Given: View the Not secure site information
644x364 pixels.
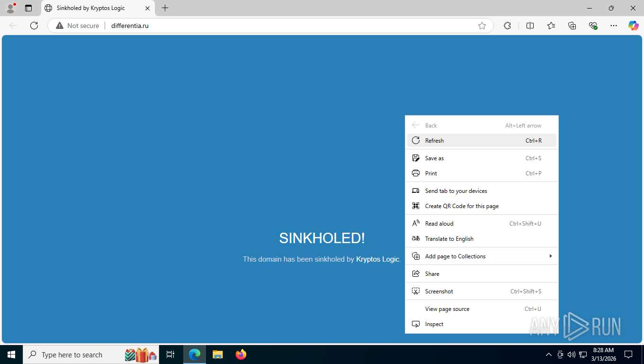Looking at the screenshot, I should click(78, 26).
